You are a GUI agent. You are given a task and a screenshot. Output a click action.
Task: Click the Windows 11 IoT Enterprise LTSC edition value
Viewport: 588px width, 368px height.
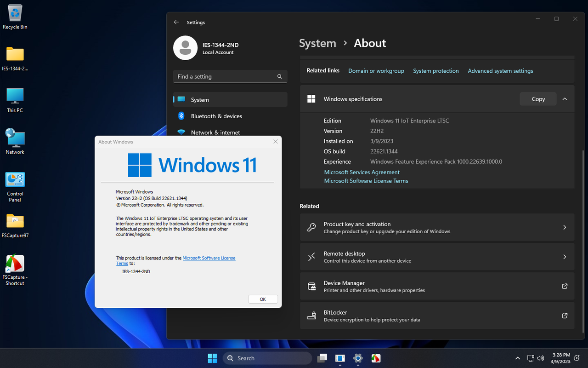pos(409,121)
